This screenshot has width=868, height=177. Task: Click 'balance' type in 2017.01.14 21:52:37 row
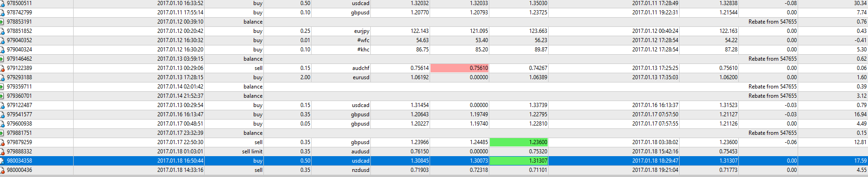253,96
